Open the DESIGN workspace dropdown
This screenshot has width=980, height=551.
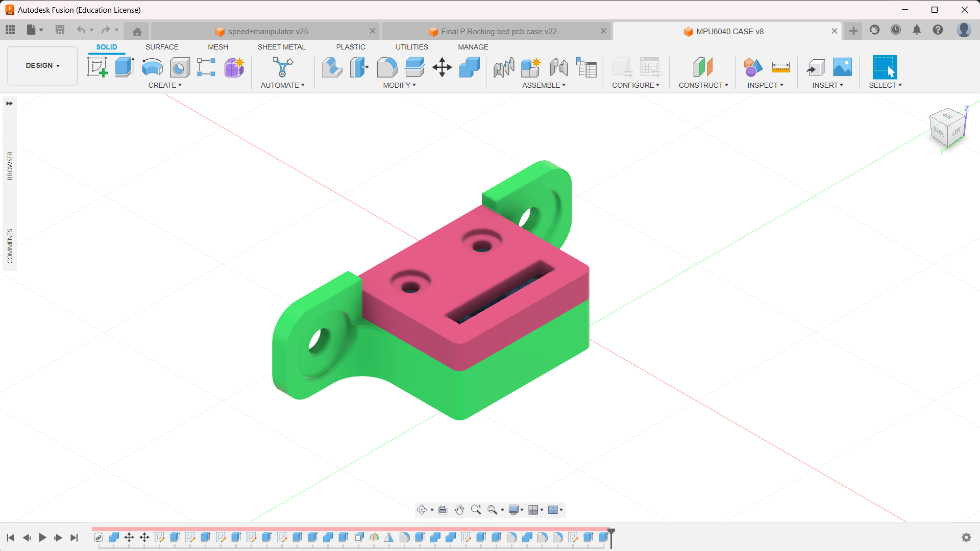coord(42,66)
